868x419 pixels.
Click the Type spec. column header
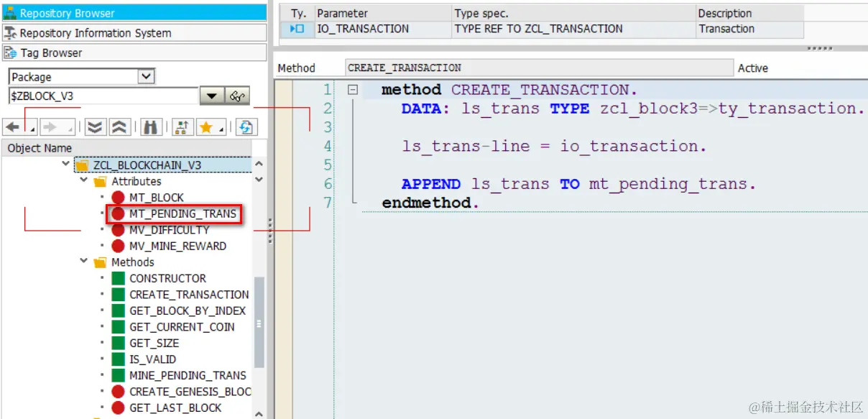573,13
